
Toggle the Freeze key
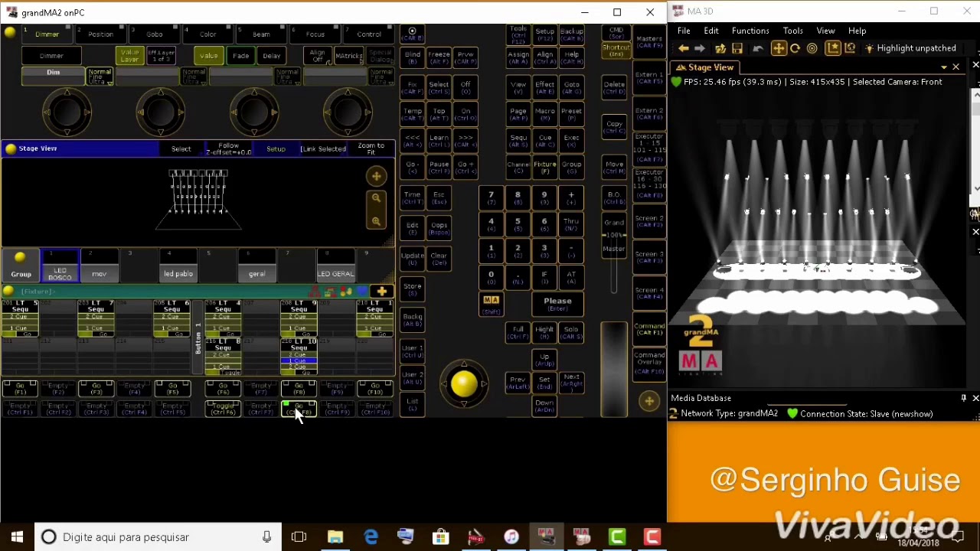(439, 58)
